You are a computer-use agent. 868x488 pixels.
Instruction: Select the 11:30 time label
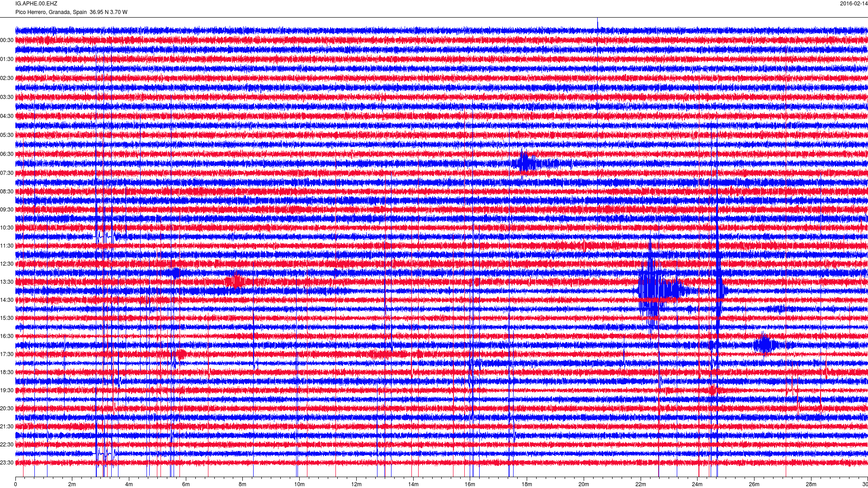pos(7,246)
